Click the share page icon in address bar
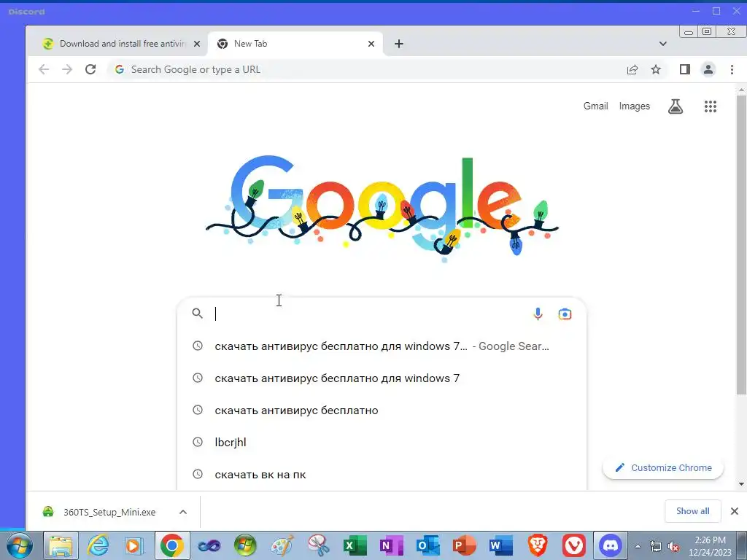The width and height of the screenshot is (747, 560). click(x=632, y=69)
